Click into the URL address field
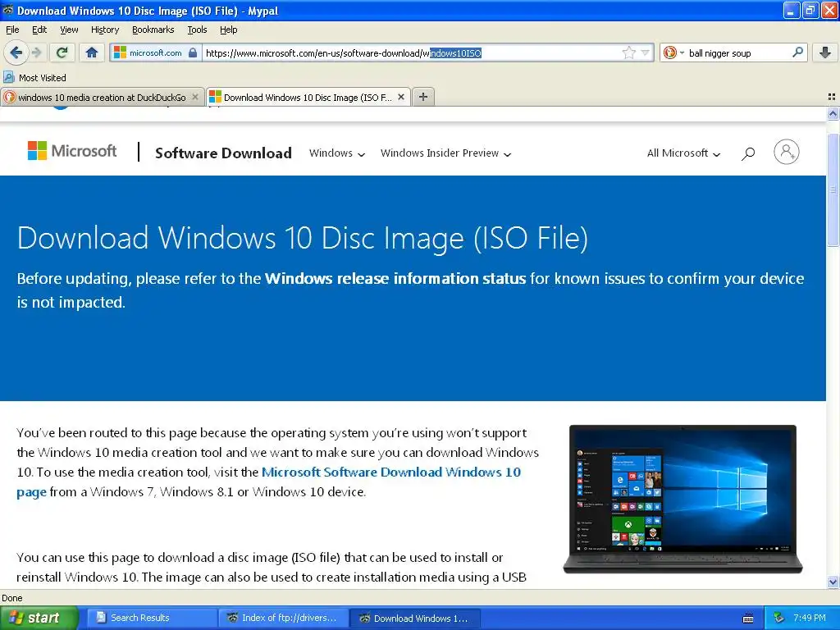Viewport: 840px width, 630px height. (x=413, y=52)
